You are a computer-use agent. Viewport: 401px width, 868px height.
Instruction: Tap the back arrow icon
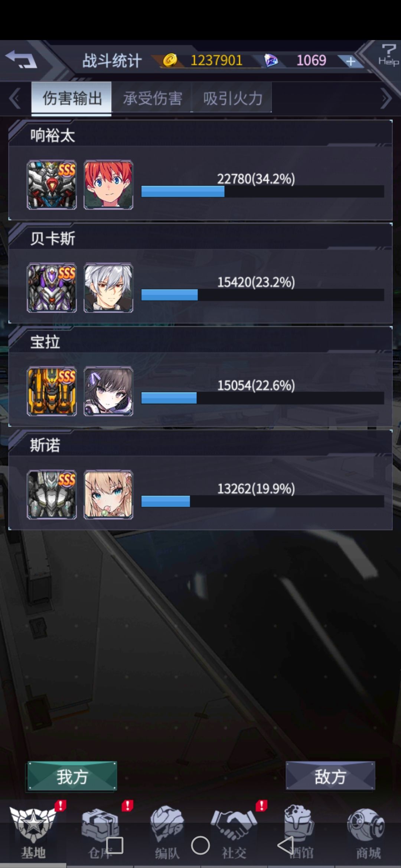(21, 59)
